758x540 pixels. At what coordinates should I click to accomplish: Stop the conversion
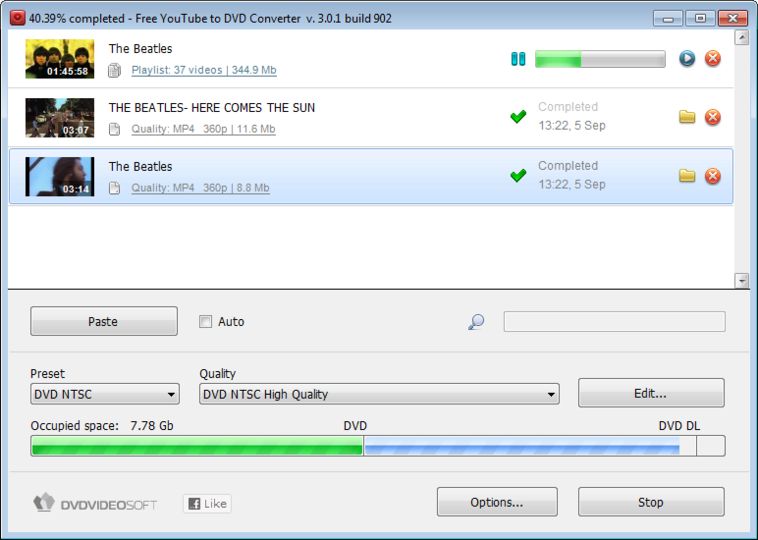[x=651, y=502]
